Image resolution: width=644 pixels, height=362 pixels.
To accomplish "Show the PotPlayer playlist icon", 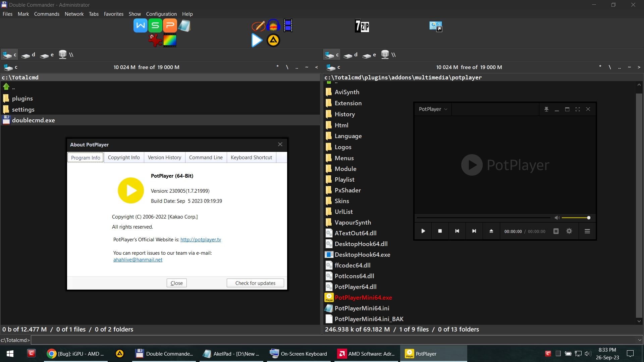I will tap(556, 231).
